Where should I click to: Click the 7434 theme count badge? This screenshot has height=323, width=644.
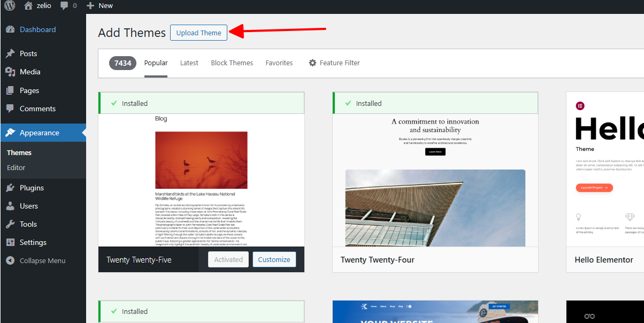point(123,63)
